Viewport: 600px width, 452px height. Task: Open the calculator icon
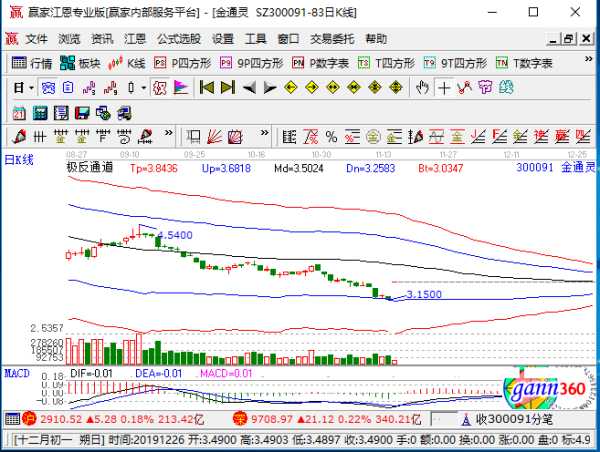(40, 113)
